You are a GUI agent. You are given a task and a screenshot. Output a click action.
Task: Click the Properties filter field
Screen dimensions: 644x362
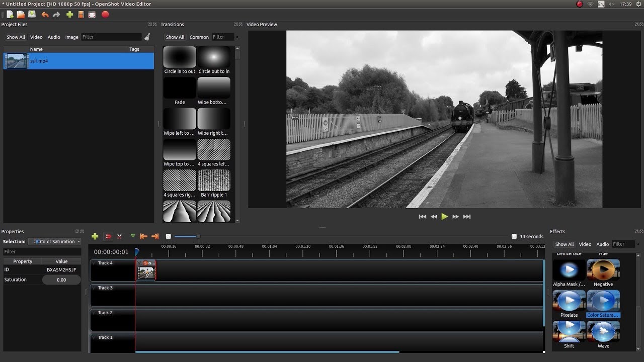coord(42,251)
